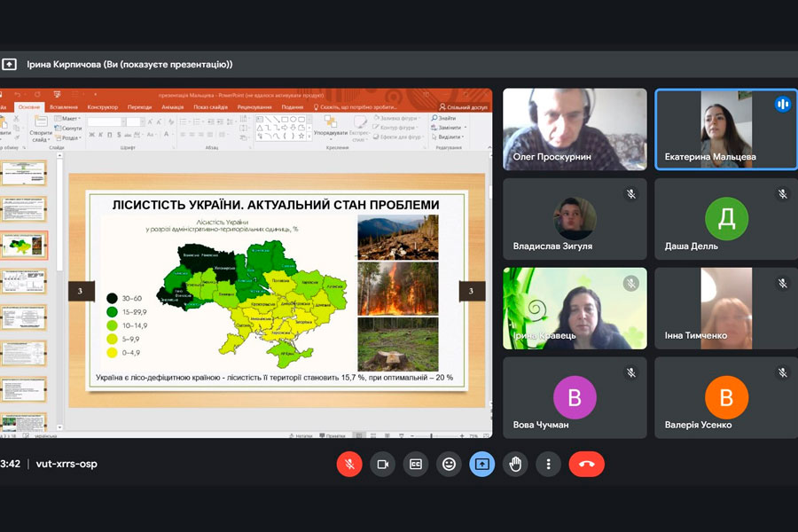798x532 pixels.
Task: Click the fit slide to window icon
Action: pos(486,435)
